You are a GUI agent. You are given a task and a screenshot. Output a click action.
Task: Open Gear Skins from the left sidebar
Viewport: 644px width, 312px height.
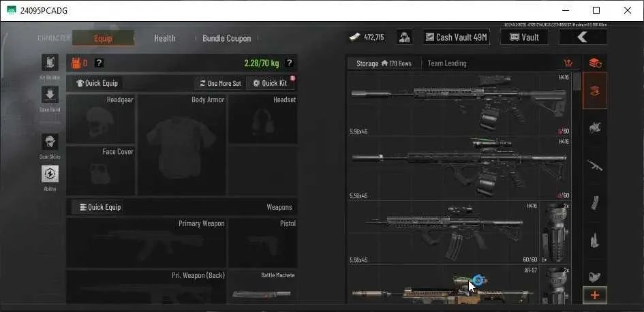(50, 142)
